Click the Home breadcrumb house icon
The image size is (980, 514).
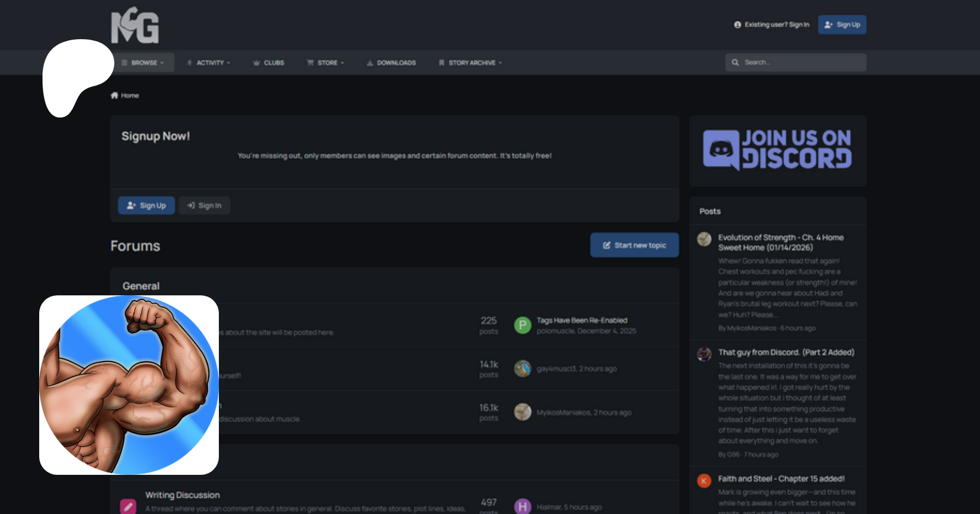[114, 96]
